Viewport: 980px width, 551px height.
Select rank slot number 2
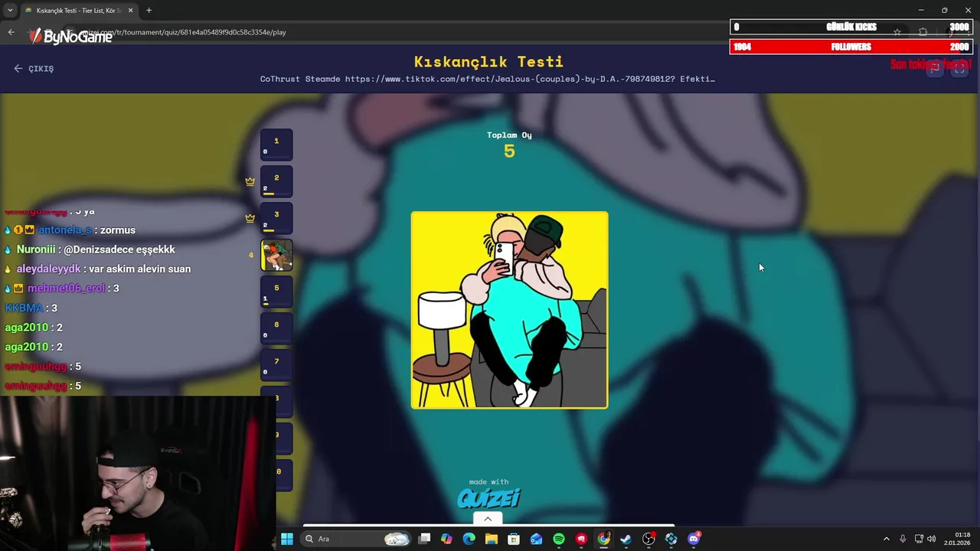click(276, 182)
